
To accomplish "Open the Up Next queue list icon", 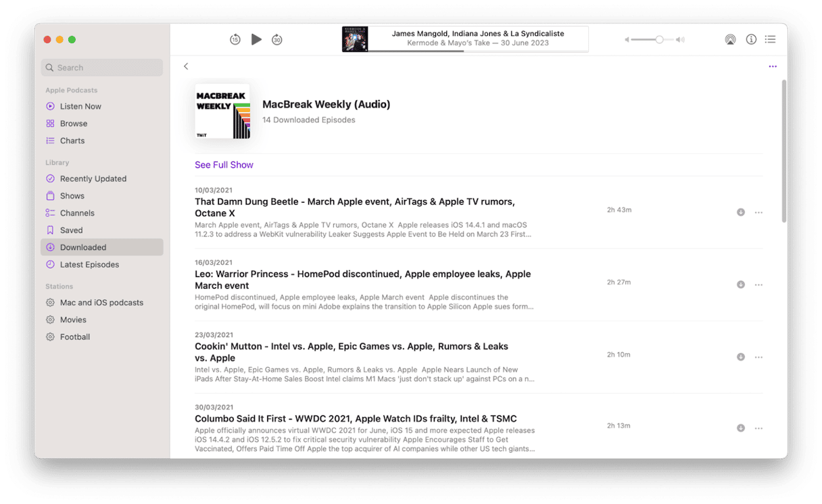I will click(x=770, y=40).
